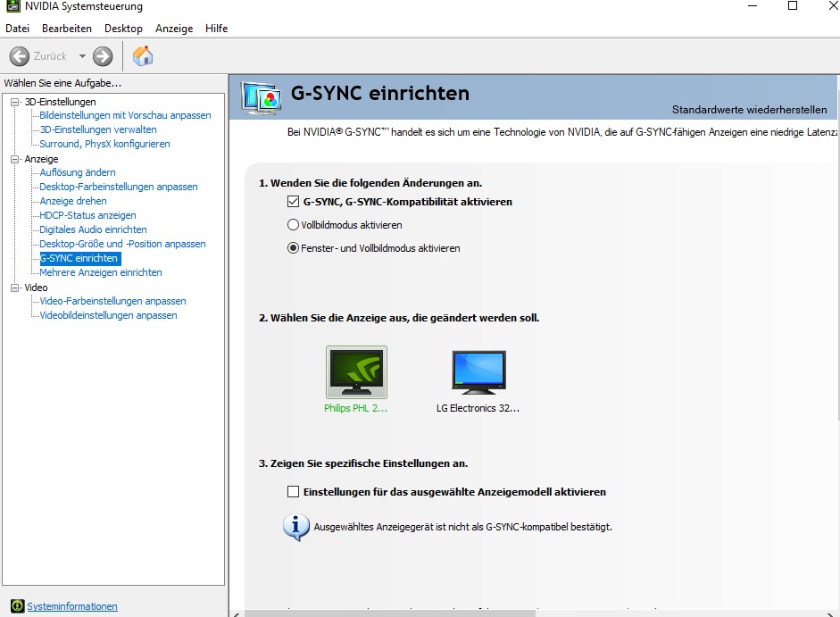This screenshot has height=617, width=840.
Task: Click the info icon near G-SYNC compatibility note
Action: tap(296, 527)
